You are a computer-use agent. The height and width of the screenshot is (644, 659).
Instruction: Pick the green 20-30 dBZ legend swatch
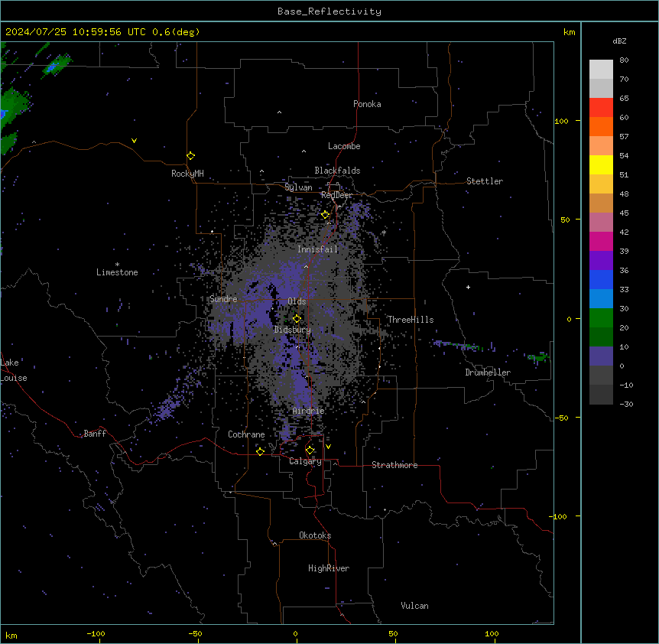click(x=601, y=318)
